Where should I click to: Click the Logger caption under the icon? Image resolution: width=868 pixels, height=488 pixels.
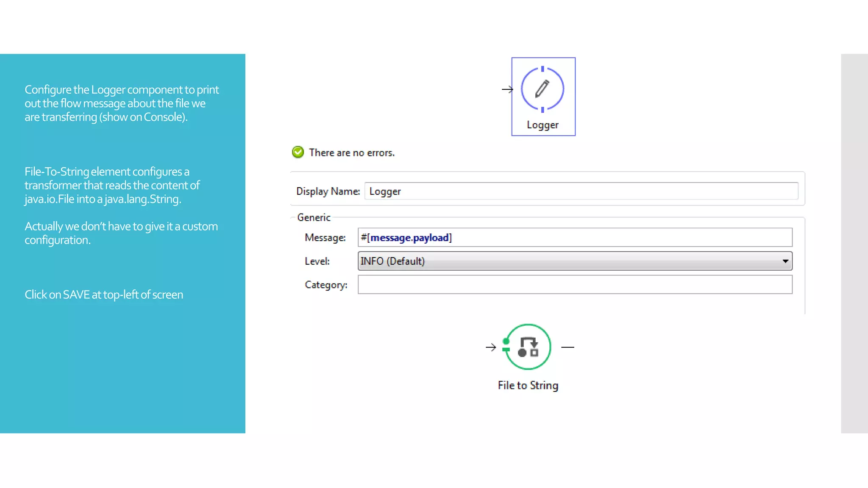click(x=542, y=125)
